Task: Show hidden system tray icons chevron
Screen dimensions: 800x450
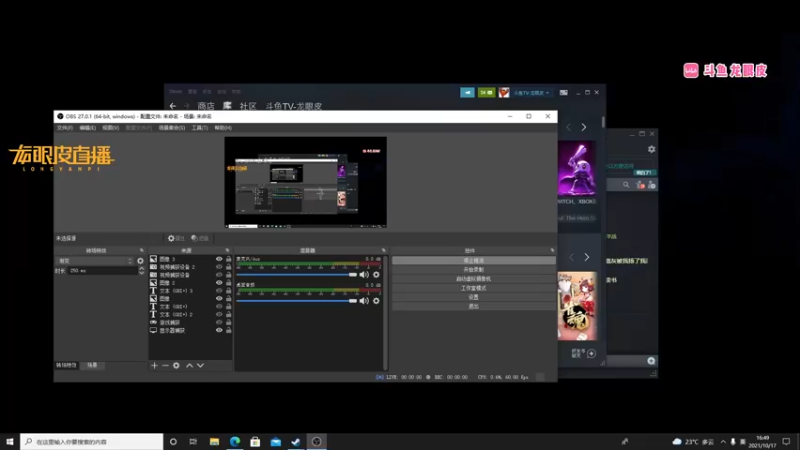Action: [723, 441]
